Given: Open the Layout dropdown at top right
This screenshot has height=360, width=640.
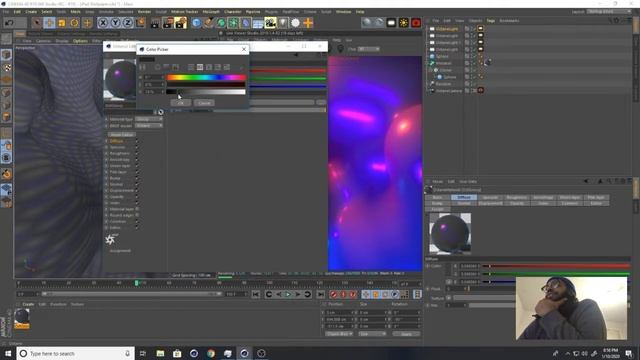Looking at the screenshot, I should (609, 11).
